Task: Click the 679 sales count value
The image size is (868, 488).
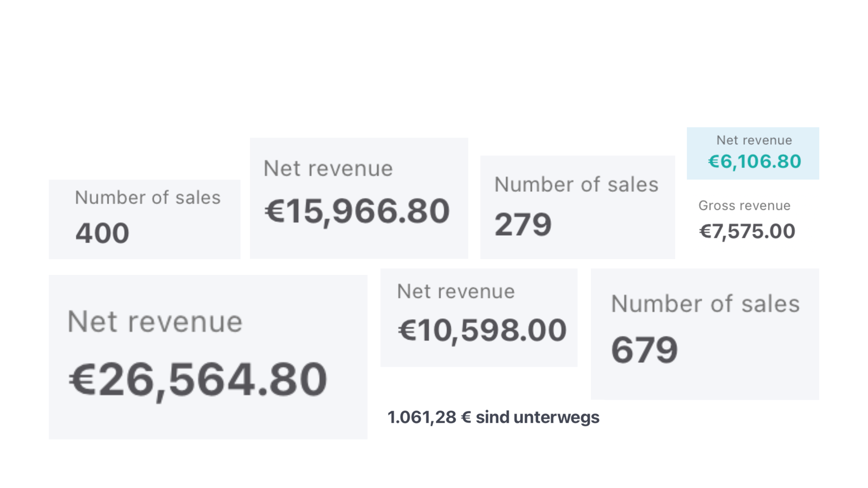Action: click(x=644, y=350)
